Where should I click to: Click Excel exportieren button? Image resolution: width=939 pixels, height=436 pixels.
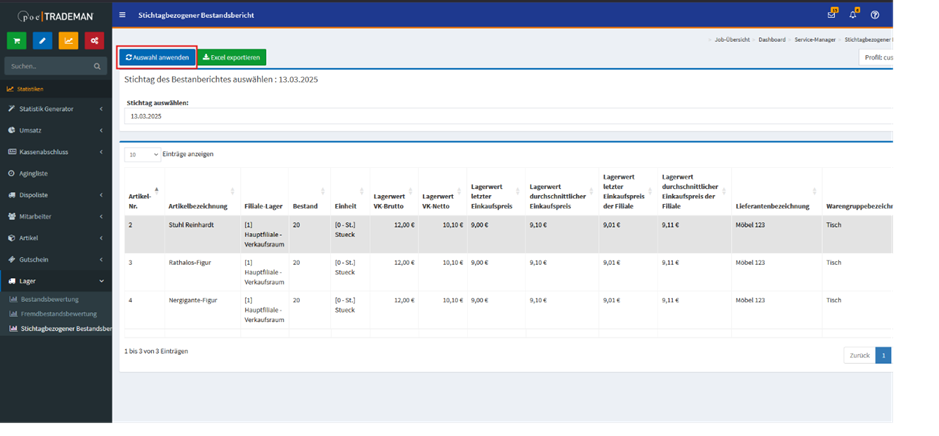pos(232,57)
